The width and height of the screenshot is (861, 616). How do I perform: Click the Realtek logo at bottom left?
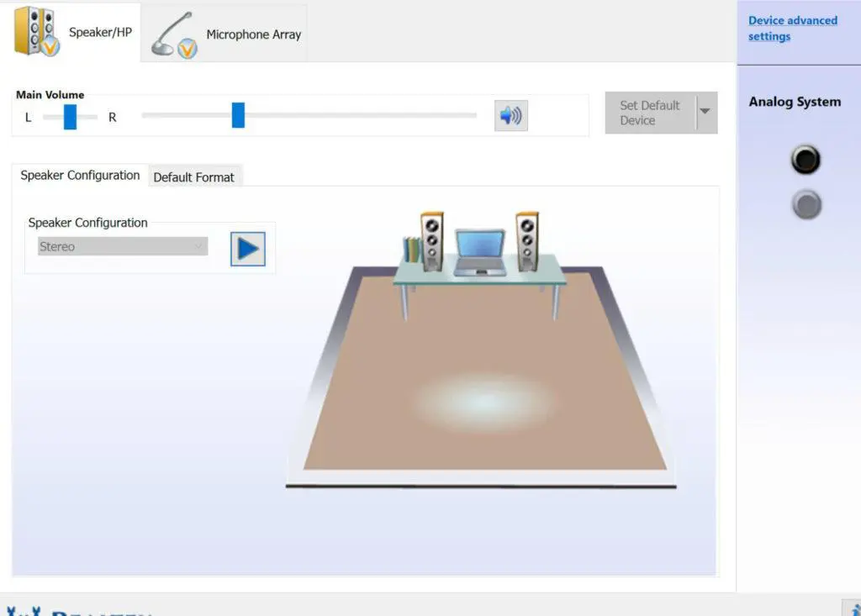click(x=76, y=610)
